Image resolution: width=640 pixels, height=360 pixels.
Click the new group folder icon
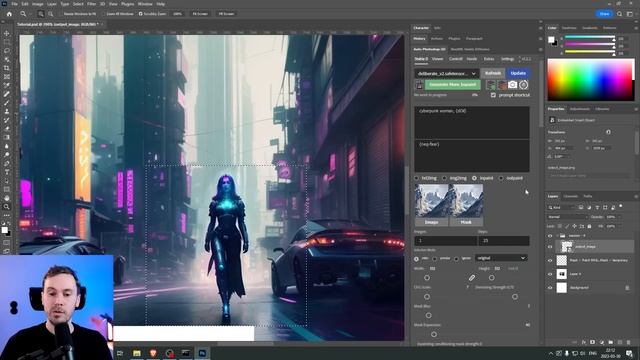[x=611, y=342]
